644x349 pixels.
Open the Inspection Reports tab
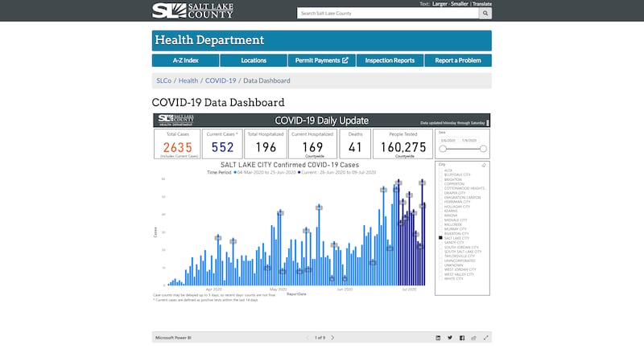(x=390, y=60)
